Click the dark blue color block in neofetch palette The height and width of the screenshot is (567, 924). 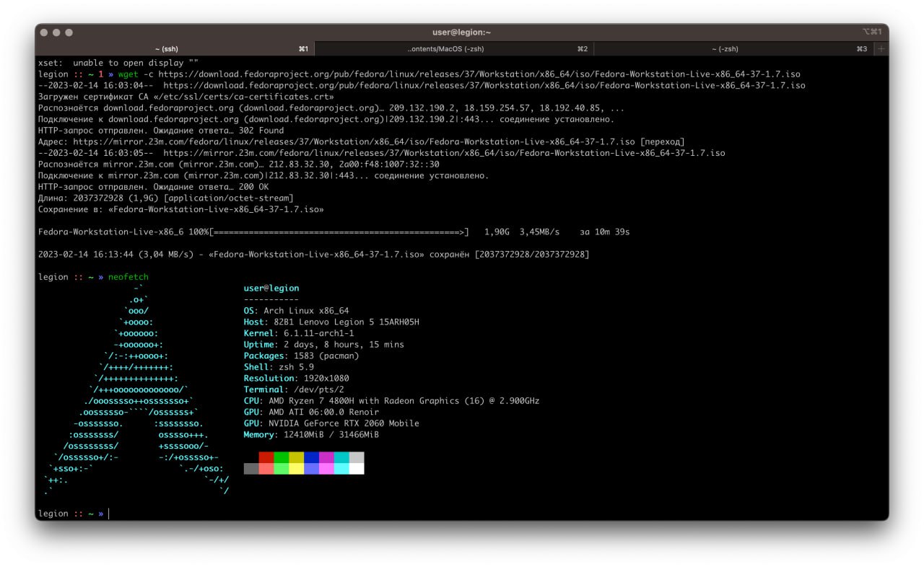tap(311, 457)
